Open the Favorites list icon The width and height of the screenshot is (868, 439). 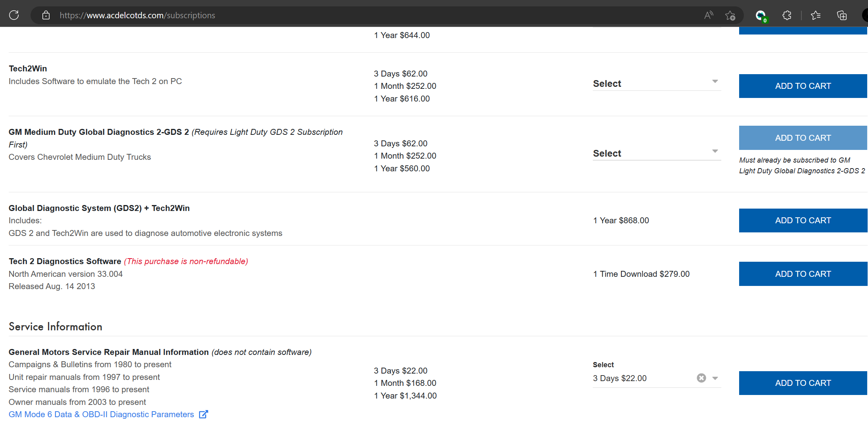816,15
